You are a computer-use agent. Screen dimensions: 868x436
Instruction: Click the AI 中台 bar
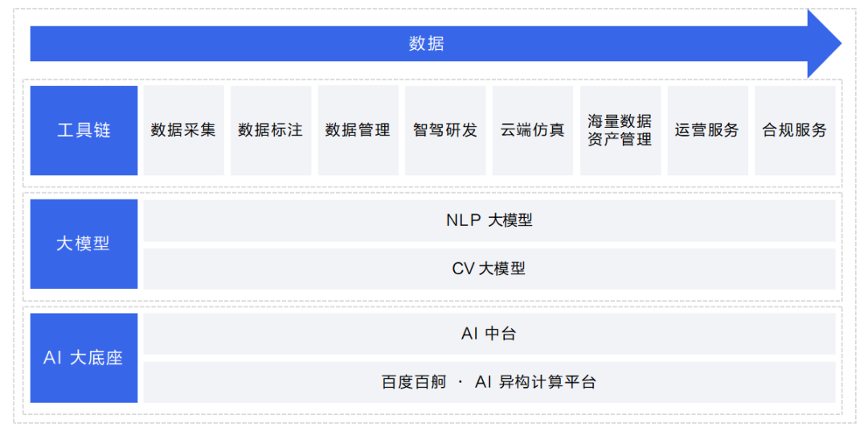(489, 334)
